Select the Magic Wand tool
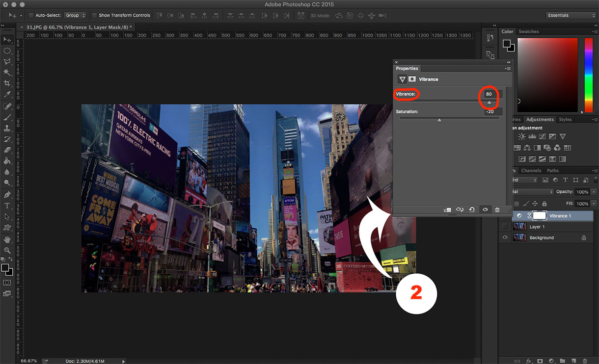 pyautogui.click(x=7, y=73)
